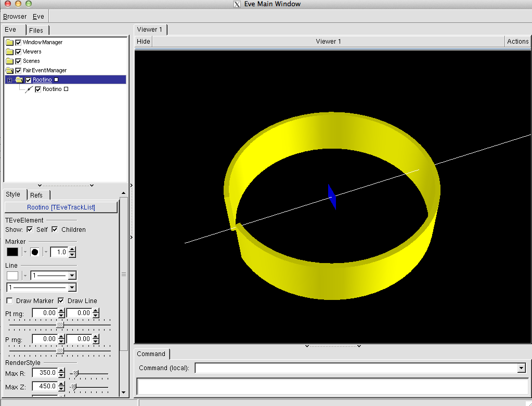Uncheck the Draw Line checkbox
532x406 pixels.
pos(61,301)
